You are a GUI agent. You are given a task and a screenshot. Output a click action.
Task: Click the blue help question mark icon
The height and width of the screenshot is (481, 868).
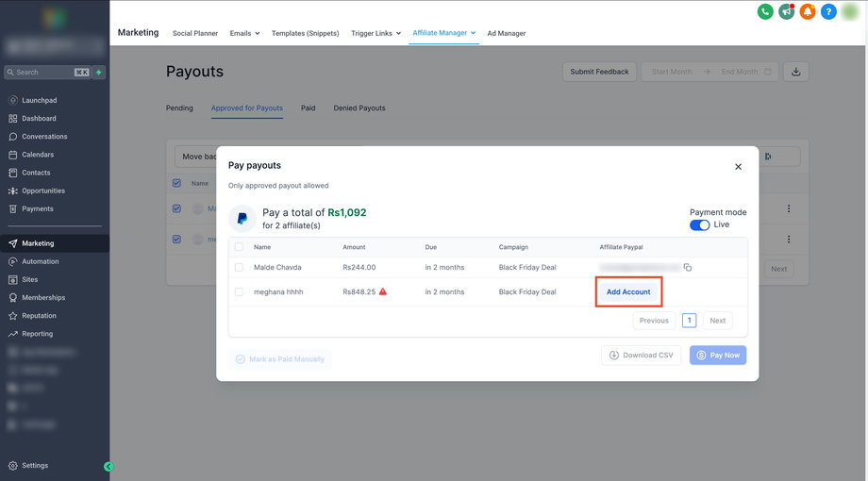[828, 12]
